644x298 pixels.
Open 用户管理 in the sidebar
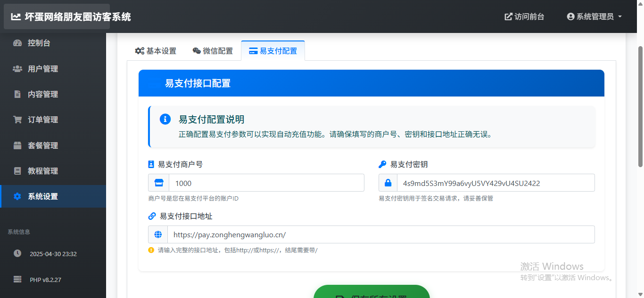(53, 69)
